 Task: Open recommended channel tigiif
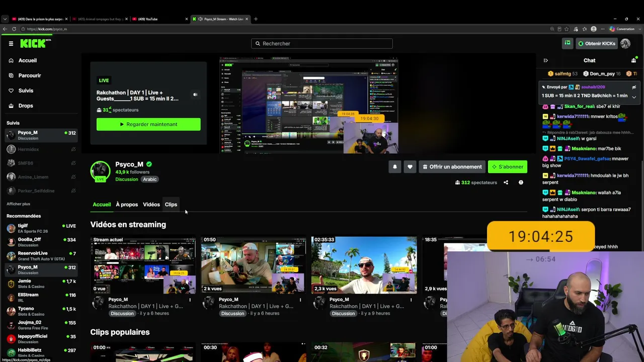[41, 228]
